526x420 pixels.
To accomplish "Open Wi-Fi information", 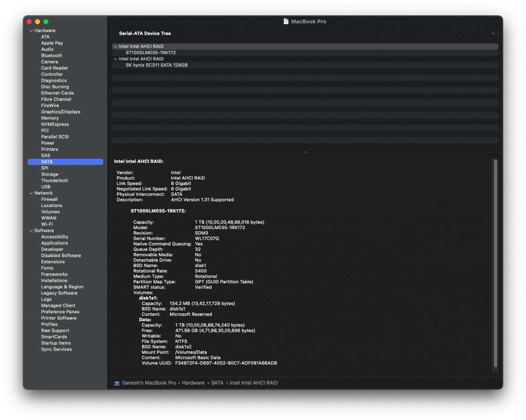I will click(47, 224).
